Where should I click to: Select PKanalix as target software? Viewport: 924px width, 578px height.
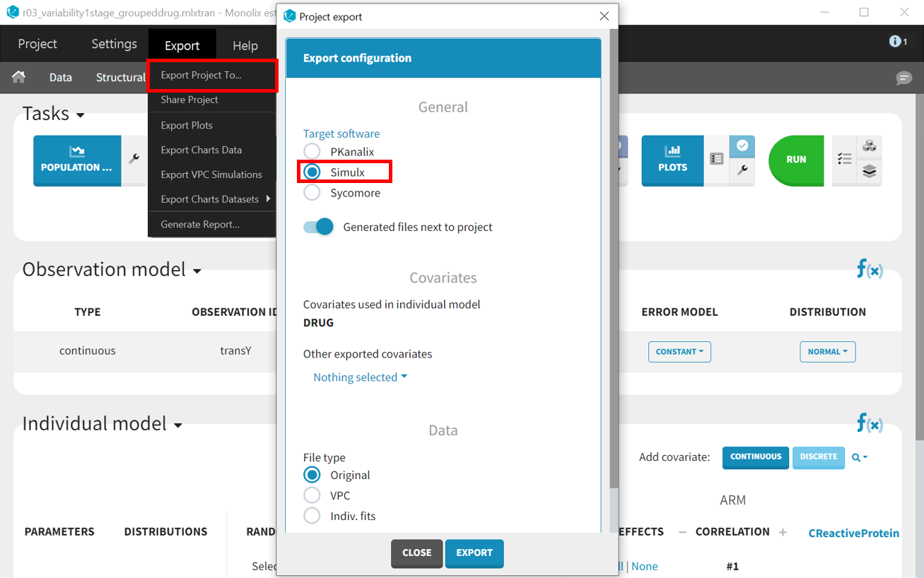(x=312, y=152)
